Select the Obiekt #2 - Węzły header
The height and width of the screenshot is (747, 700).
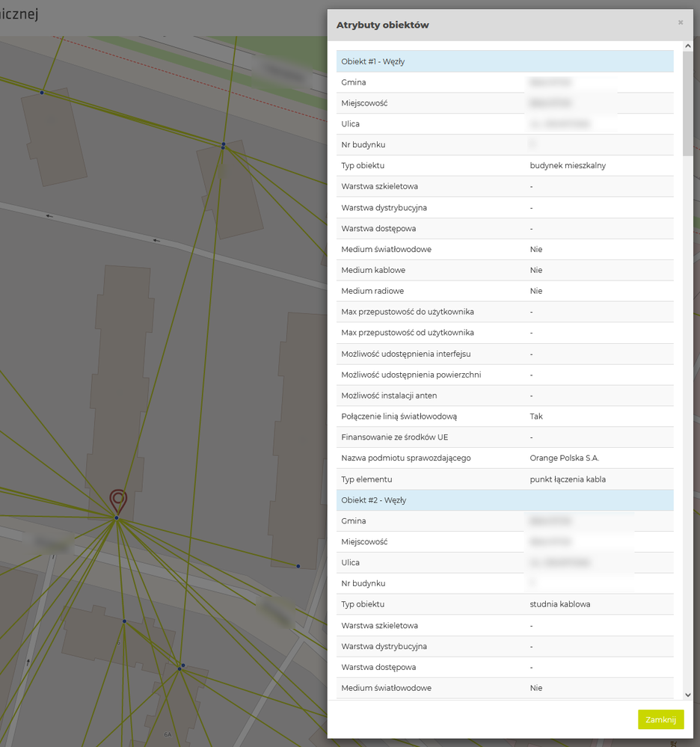505,500
